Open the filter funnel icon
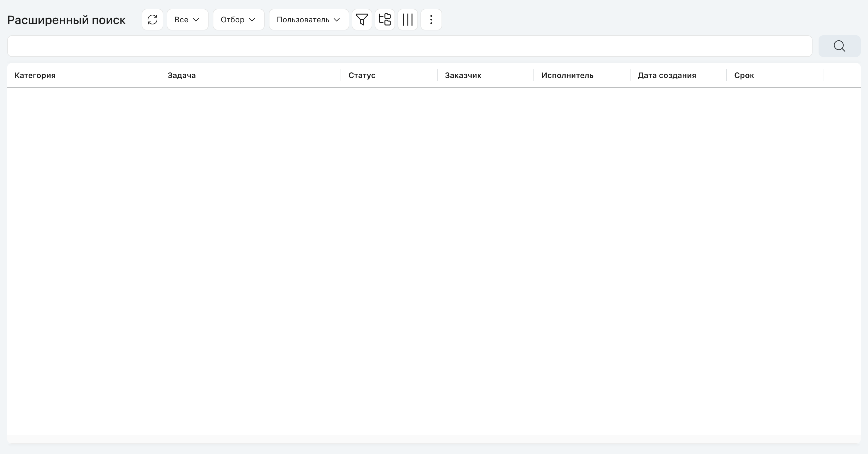 coord(362,20)
